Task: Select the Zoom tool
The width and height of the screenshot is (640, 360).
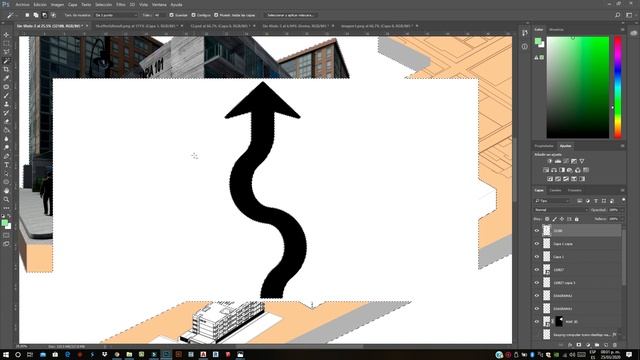Action: [6, 199]
